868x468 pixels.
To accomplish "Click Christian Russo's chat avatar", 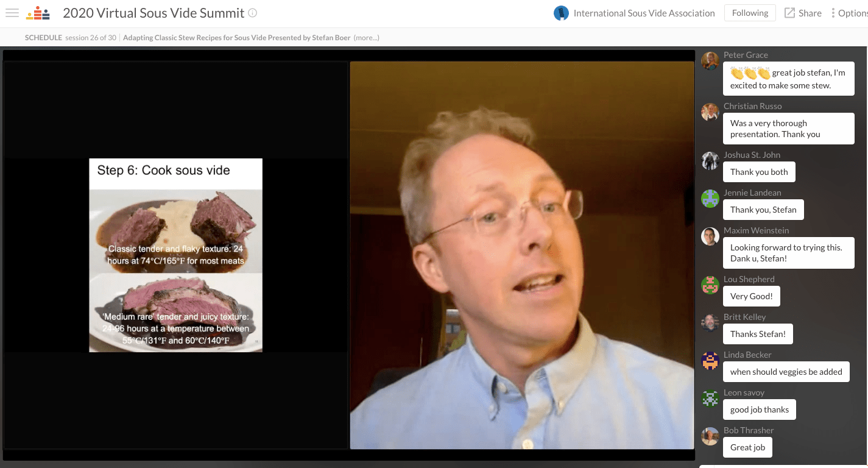I will pyautogui.click(x=710, y=112).
